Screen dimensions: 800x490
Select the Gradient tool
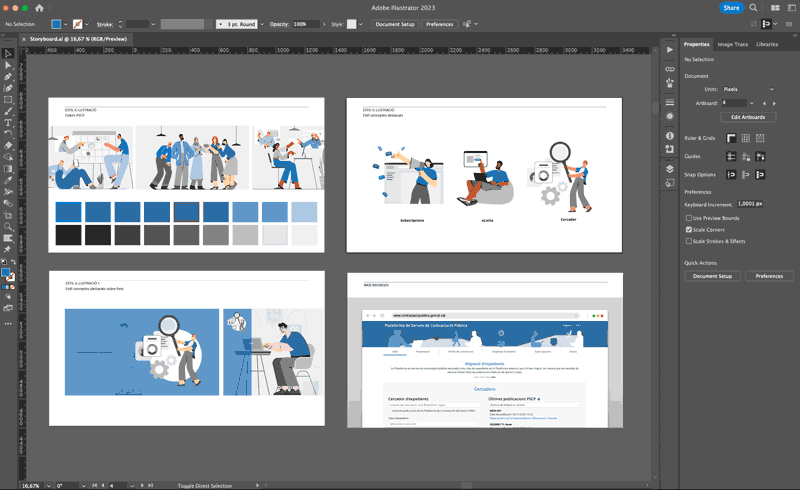tap(8, 169)
